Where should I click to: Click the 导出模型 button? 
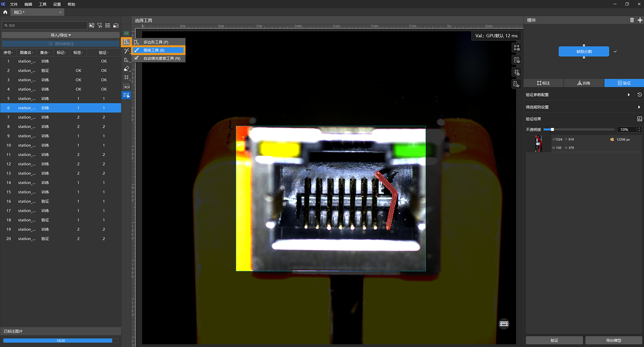click(613, 340)
